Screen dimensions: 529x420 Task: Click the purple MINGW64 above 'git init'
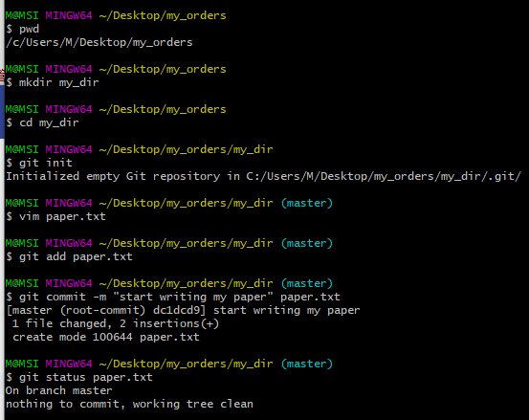coord(69,149)
